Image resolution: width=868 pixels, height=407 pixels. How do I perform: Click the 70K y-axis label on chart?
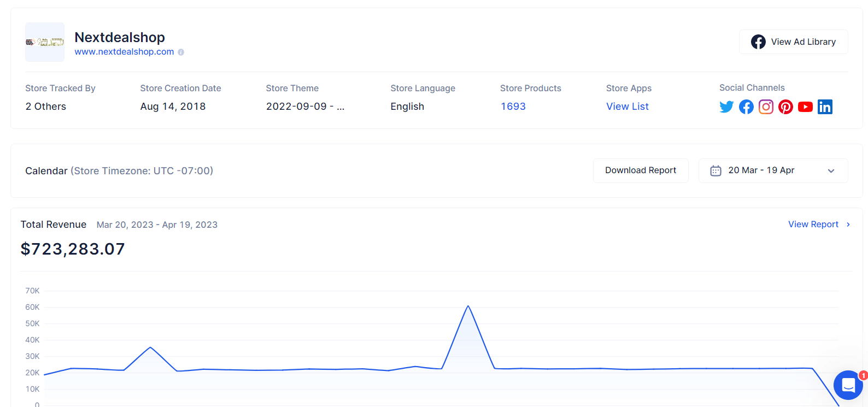[32, 291]
